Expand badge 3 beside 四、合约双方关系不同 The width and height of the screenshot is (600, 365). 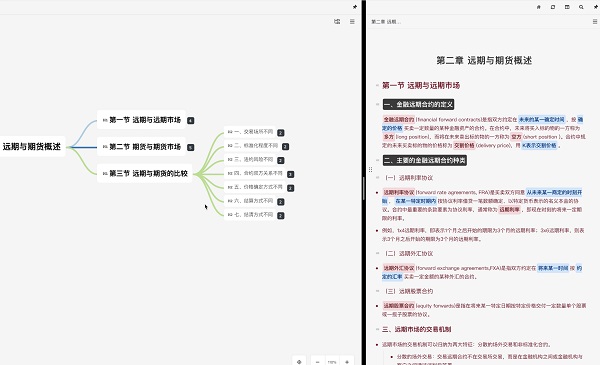[290, 174]
